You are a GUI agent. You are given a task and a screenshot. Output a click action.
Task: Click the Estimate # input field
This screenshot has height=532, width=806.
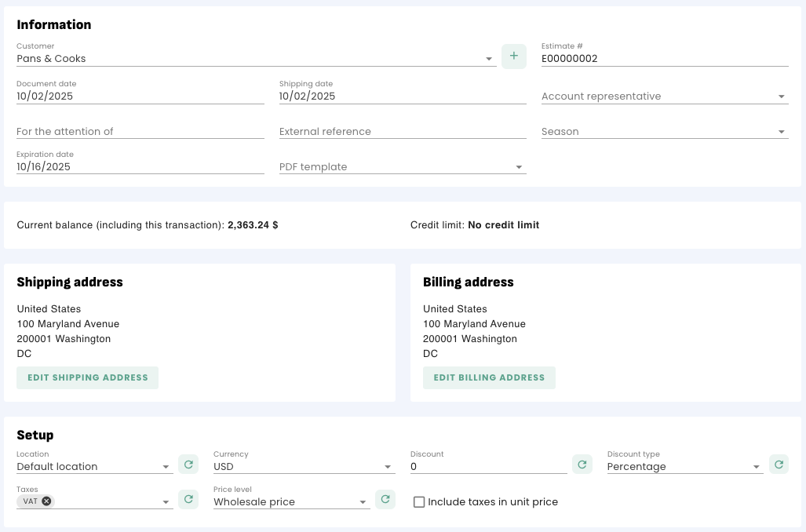coord(664,59)
